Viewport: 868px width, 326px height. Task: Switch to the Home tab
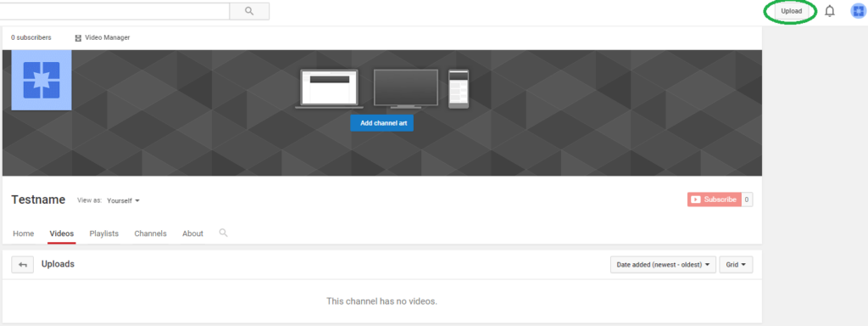click(23, 233)
